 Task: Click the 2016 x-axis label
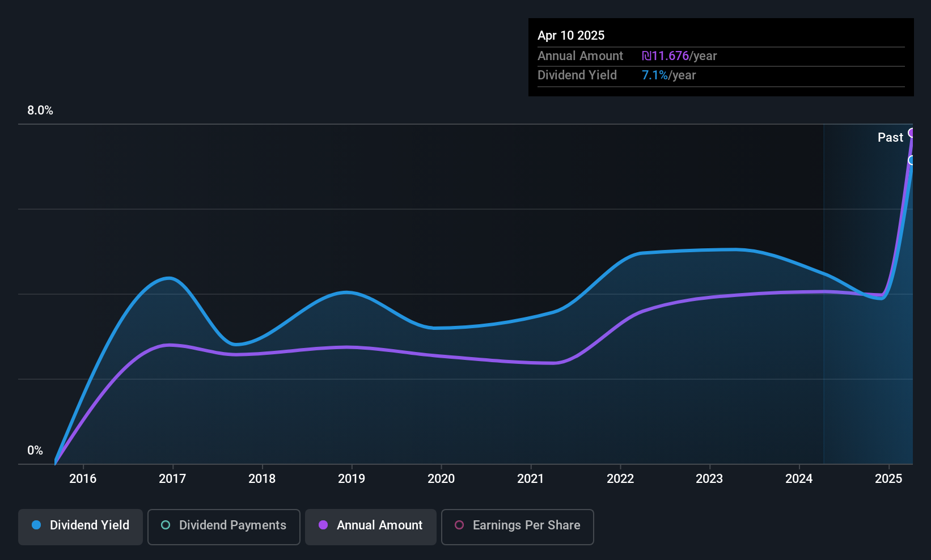pos(83,479)
